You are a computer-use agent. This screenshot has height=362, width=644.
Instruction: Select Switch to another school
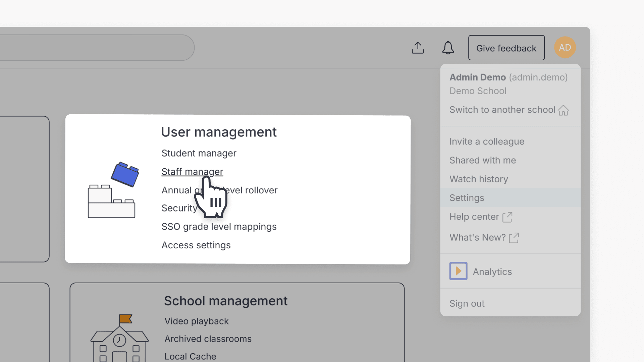502,110
